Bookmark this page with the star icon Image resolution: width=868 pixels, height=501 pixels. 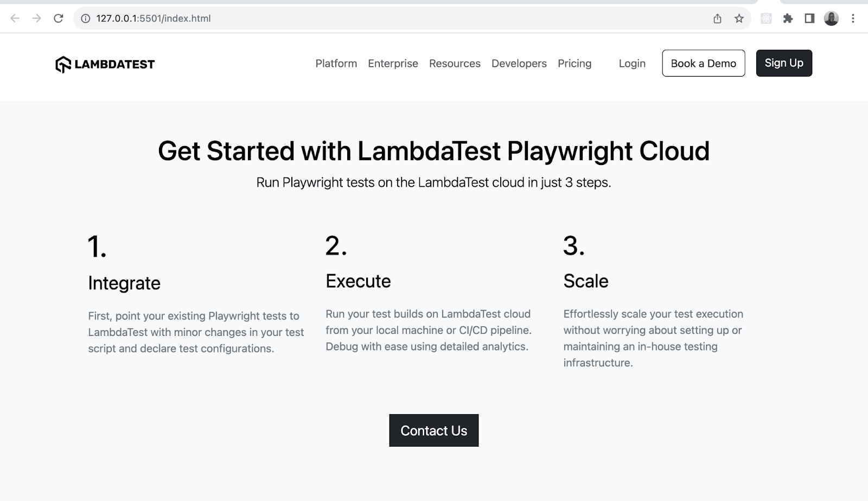tap(739, 18)
